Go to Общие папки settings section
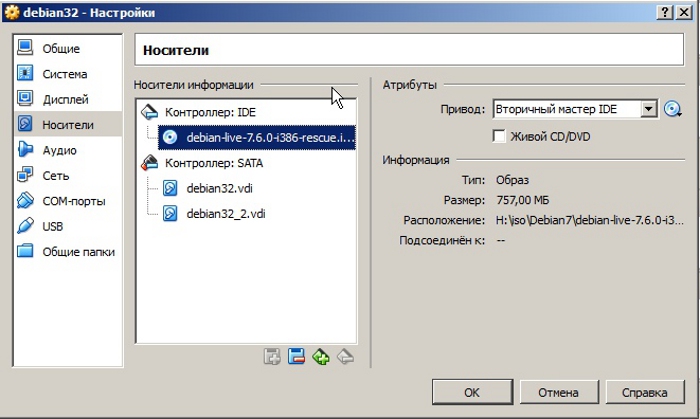This screenshot has height=419, width=700. tap(78, 251)
